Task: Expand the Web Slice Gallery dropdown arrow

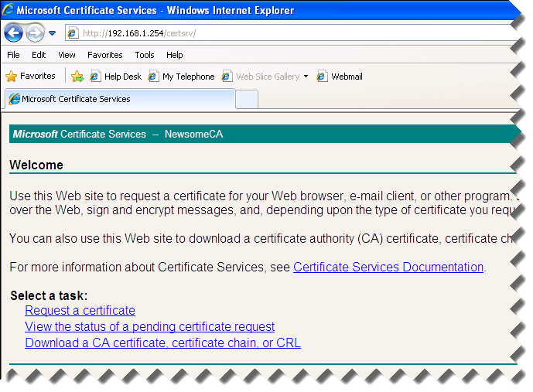Action: (306, 77)
